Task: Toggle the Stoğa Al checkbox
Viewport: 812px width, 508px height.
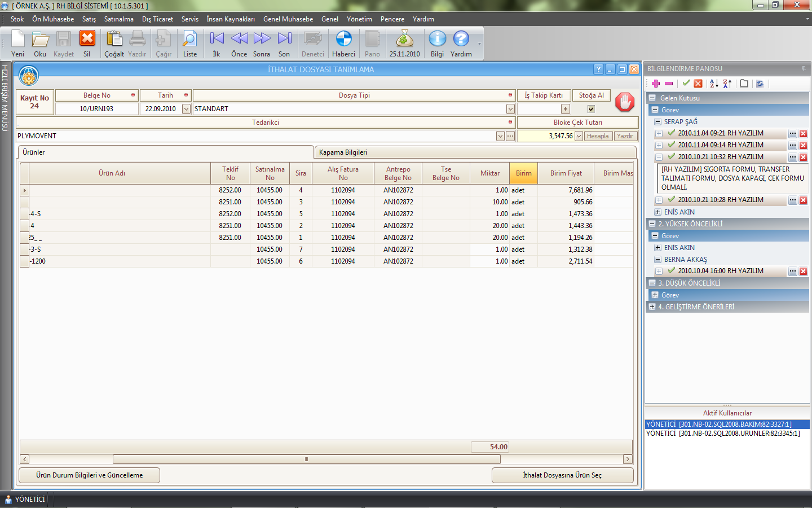Action: click(591, 109)
